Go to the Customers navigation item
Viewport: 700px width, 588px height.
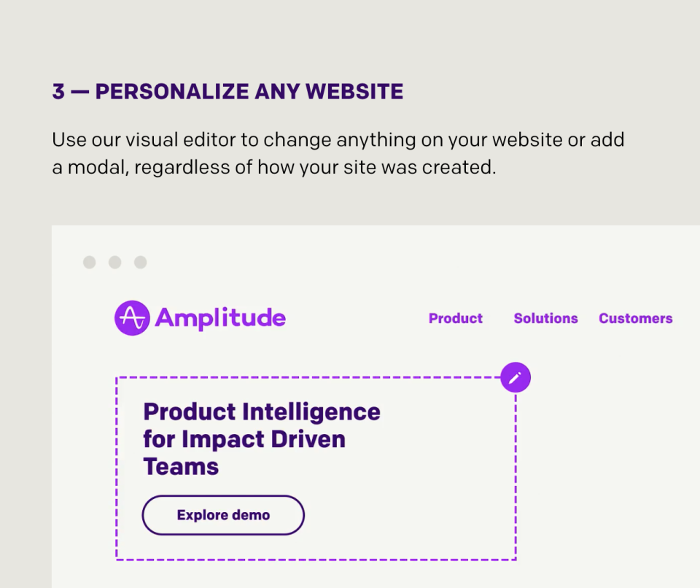(x=636, y=318)
